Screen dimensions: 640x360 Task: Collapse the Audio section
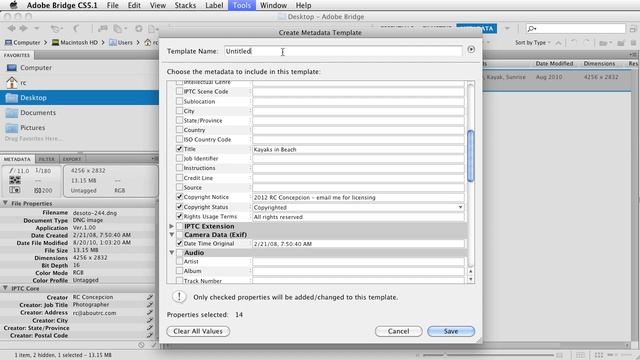pos(172,253)
